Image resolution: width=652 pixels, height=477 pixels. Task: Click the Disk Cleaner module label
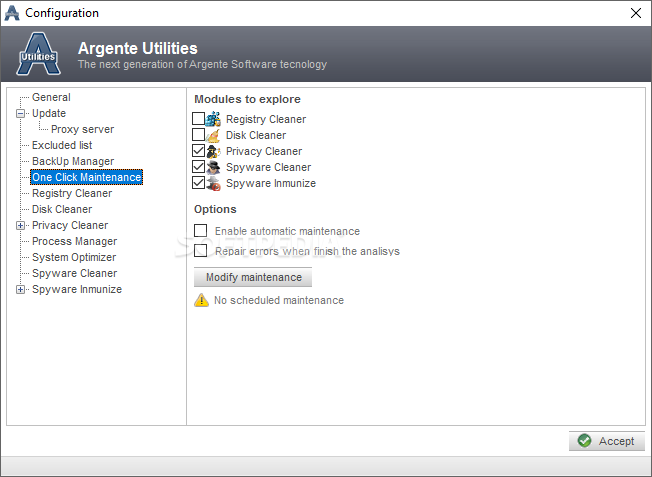(256, 136)
